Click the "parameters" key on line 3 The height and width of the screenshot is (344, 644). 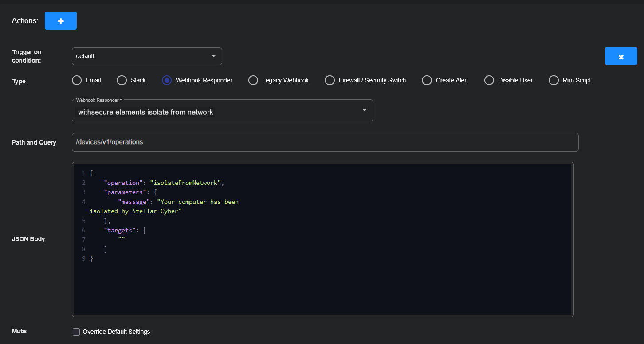click(123, 192)
